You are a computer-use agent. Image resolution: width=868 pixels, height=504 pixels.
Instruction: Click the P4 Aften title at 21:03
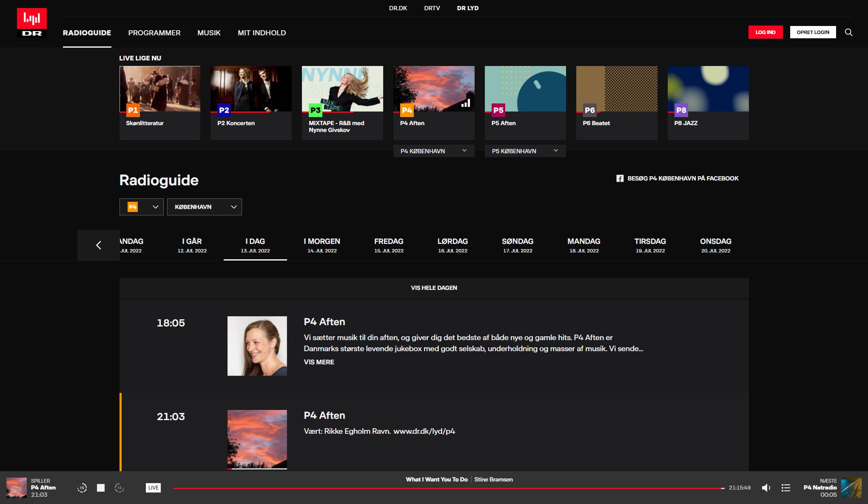click(x=324, y=416)
